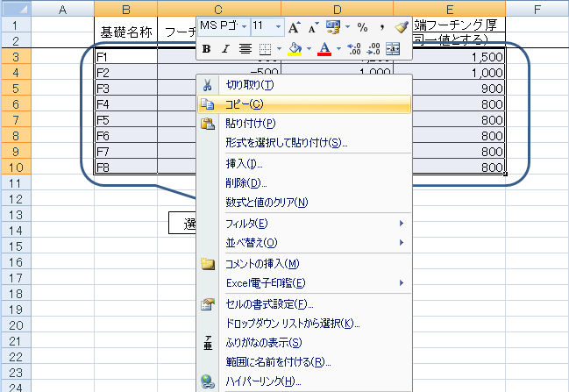Click the Merge and Center icon

[x=393, y=48]
